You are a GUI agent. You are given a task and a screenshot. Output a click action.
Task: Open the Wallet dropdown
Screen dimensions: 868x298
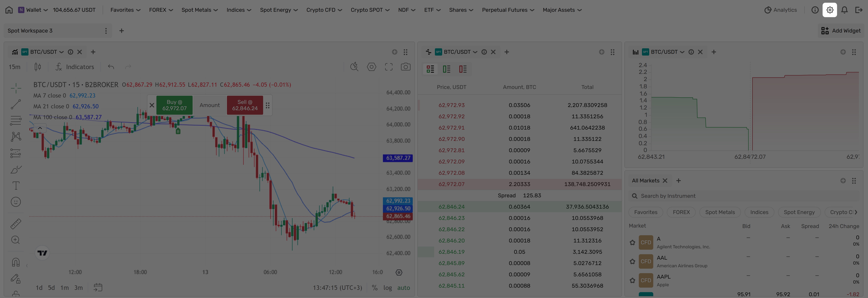point(33,10)
